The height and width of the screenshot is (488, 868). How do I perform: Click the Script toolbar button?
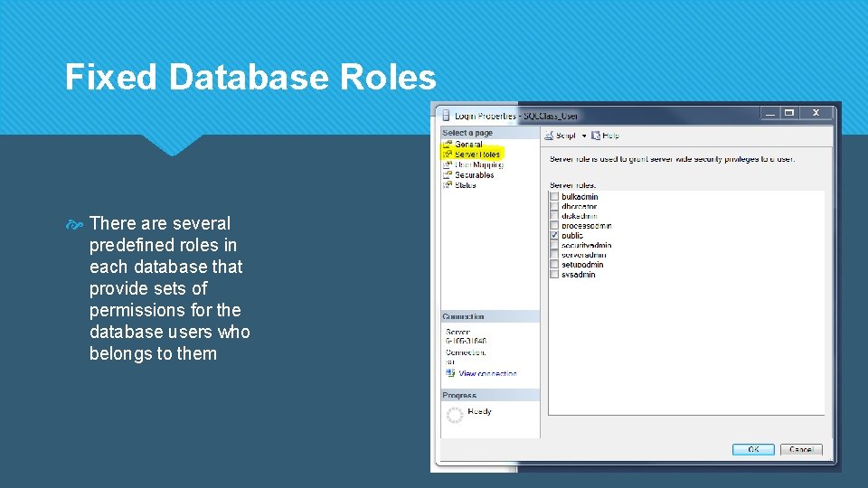[561, 136]
